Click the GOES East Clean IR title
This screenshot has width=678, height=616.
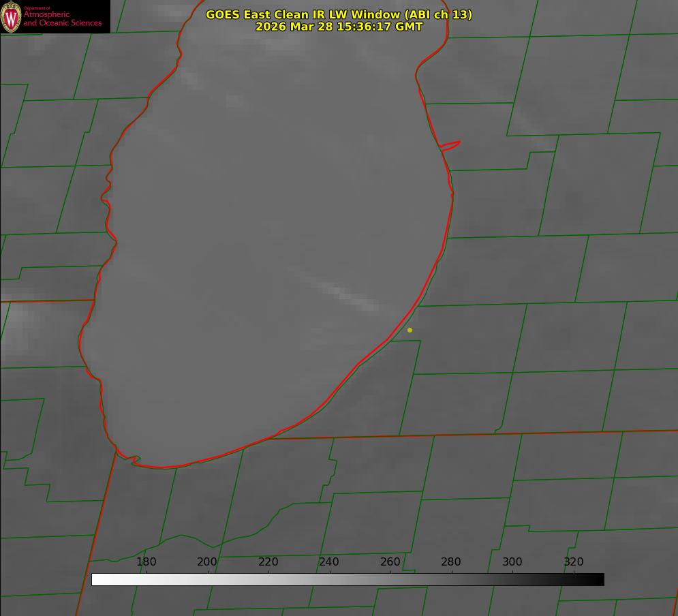click(339, 14)
